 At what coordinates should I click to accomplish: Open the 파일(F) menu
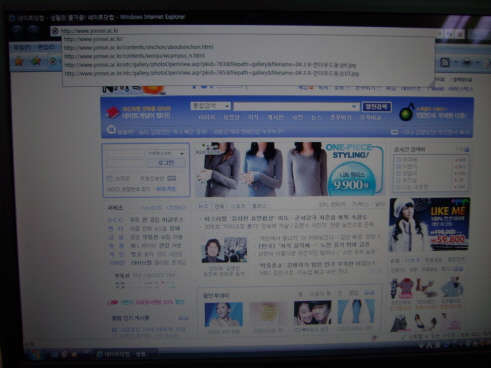(22, 48)
